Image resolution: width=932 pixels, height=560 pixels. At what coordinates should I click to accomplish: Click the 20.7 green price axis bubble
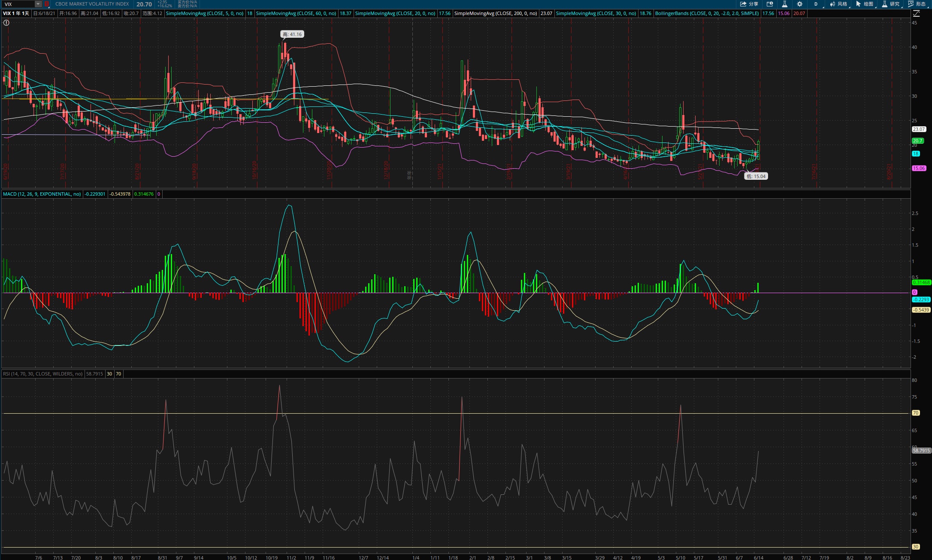point(917,141)
